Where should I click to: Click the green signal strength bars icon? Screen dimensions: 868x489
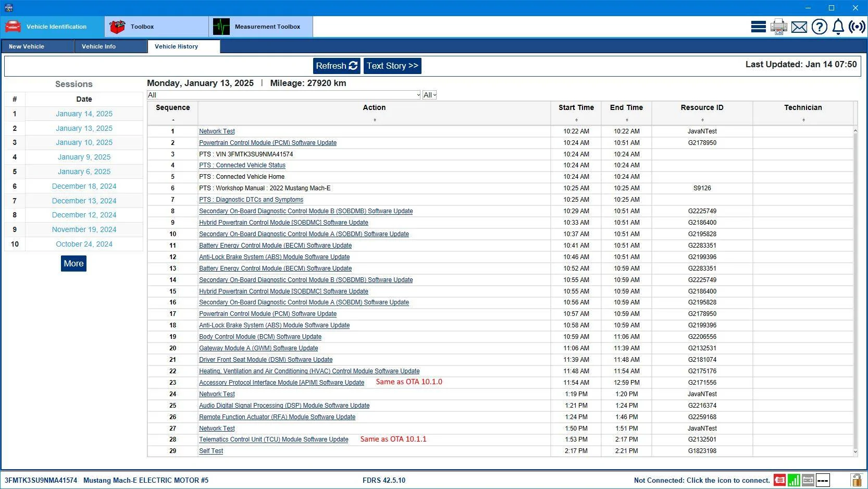(x=794, y=480)
